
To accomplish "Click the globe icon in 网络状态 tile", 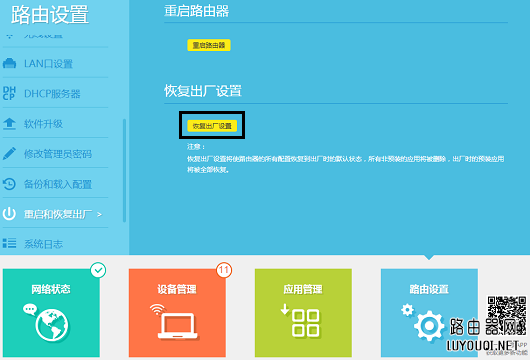I will pos(52,325).
